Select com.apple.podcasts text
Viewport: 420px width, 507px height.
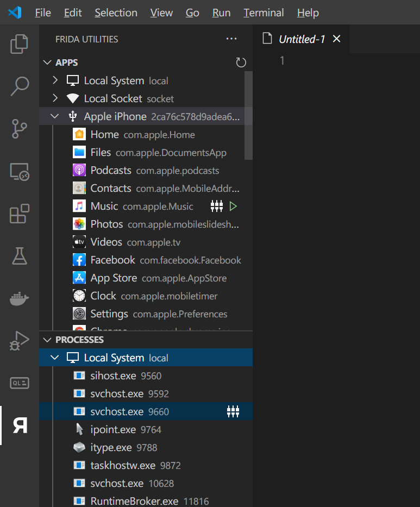tap(178, 171)
